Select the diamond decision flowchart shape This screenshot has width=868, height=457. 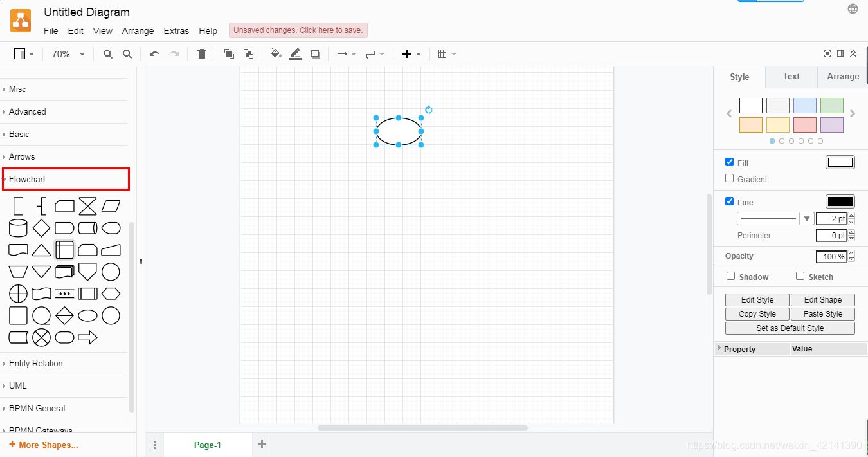pyautogui.click(x=41, y=228)
